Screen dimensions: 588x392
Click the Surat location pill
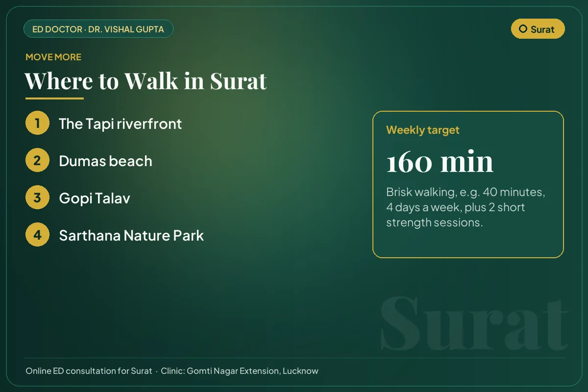coord(538,29)
